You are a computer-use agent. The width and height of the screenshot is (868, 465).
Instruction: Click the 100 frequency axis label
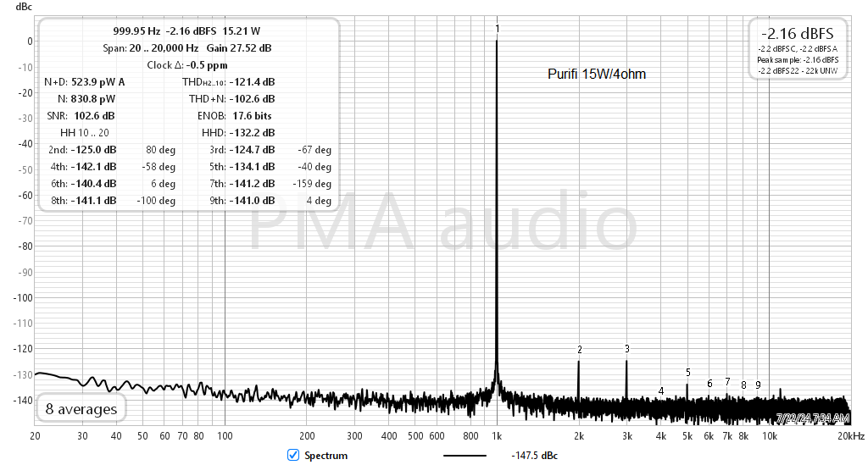(x=225, y=435)
